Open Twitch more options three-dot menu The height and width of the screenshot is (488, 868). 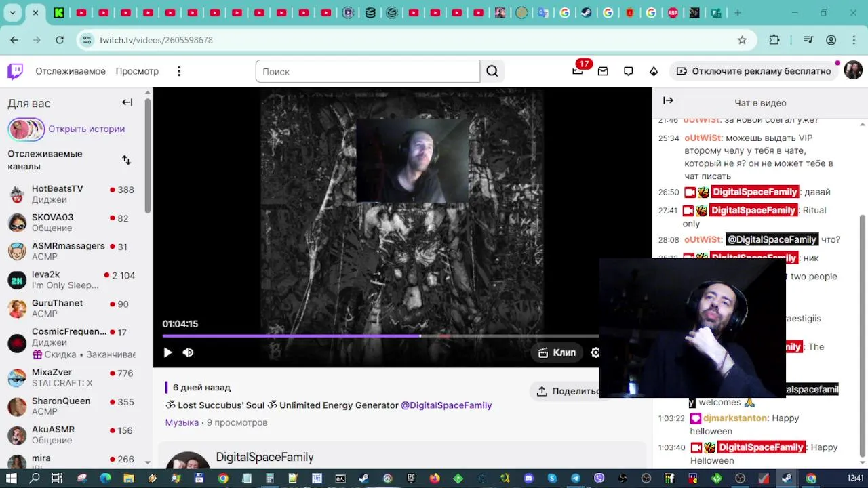point(179,71)
